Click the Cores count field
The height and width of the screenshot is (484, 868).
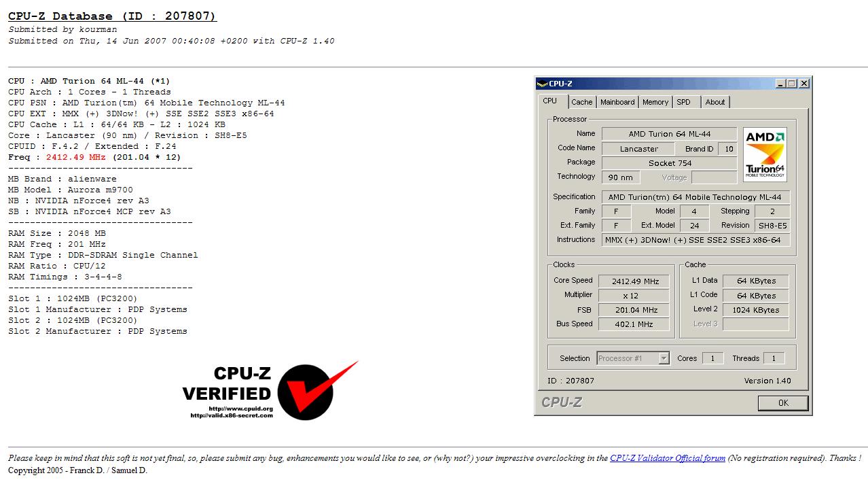pyautogui.click(x=712, y=358)
